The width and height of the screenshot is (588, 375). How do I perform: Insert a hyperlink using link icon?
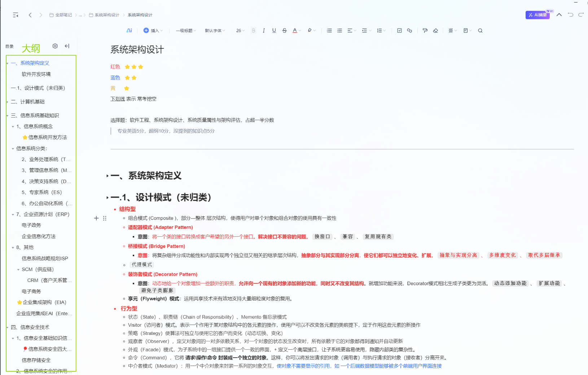409,31
